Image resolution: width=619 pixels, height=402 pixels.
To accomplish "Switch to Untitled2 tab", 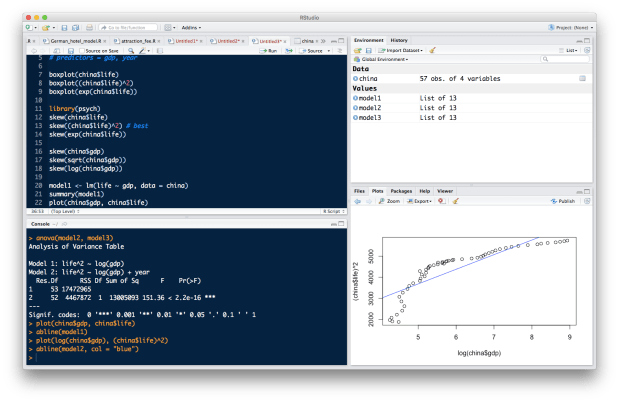I will 228,41.
